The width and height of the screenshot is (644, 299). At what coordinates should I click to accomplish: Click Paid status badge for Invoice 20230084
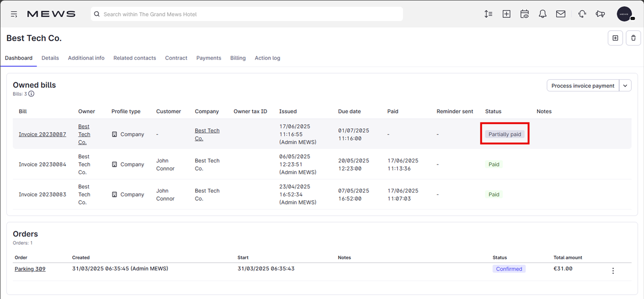tap(494, 164)
